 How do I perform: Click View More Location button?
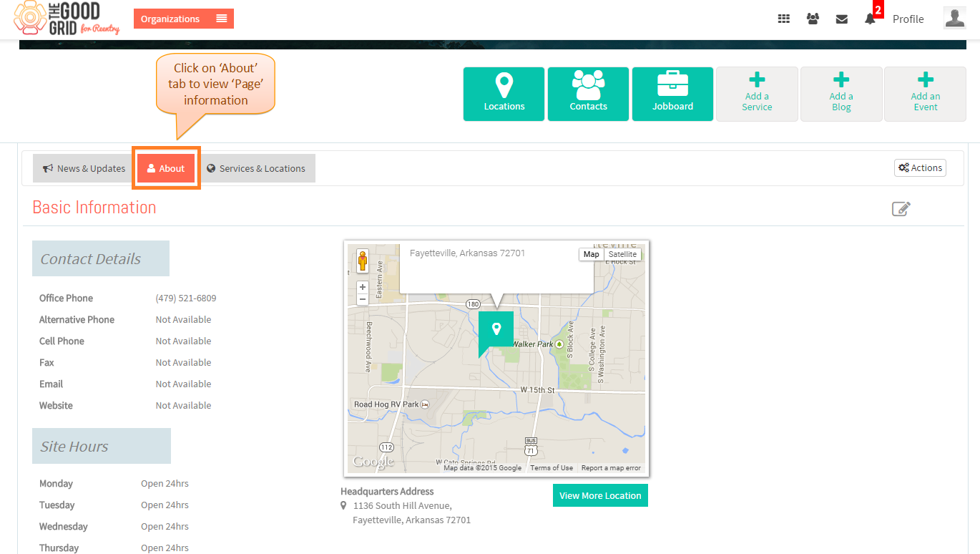[600, 495]
